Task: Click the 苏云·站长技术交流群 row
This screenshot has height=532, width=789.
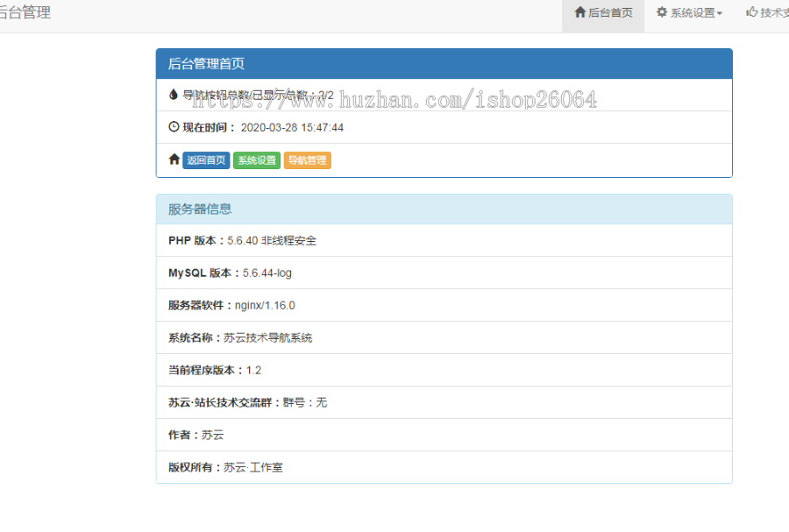Action: (x=444, y=403)
